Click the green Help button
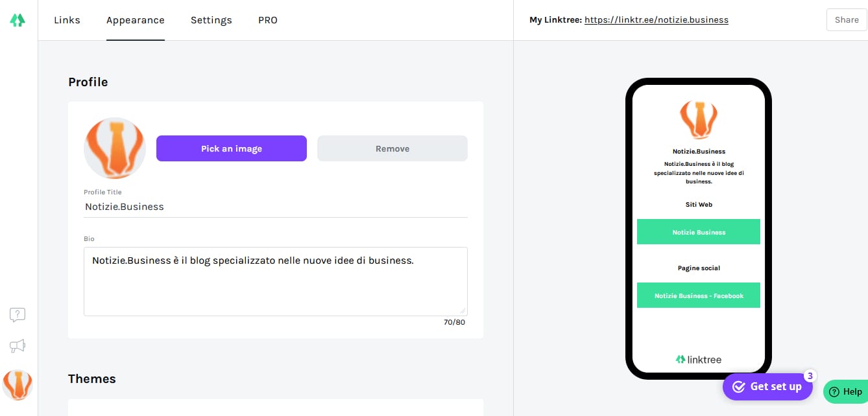868x416 pixels. 845,391
